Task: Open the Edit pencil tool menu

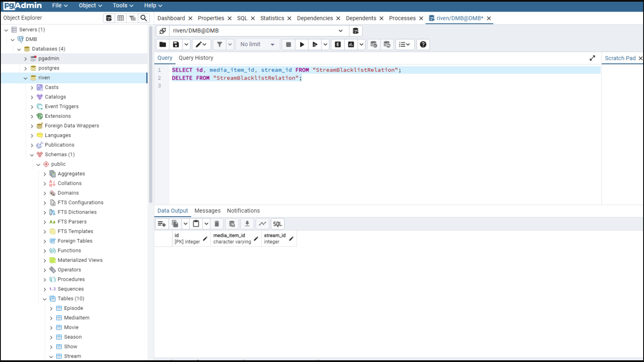Action: pos(201,44)
